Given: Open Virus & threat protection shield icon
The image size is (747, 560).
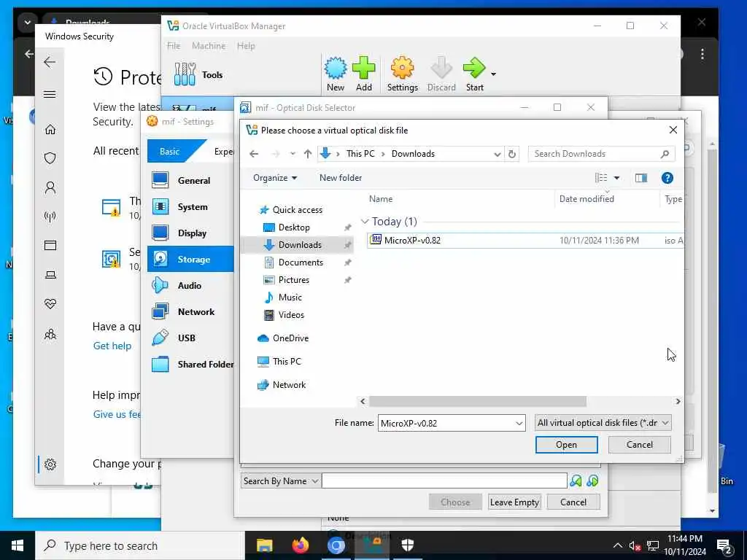Looking at the screenshot, I should (x=50, y=158).
